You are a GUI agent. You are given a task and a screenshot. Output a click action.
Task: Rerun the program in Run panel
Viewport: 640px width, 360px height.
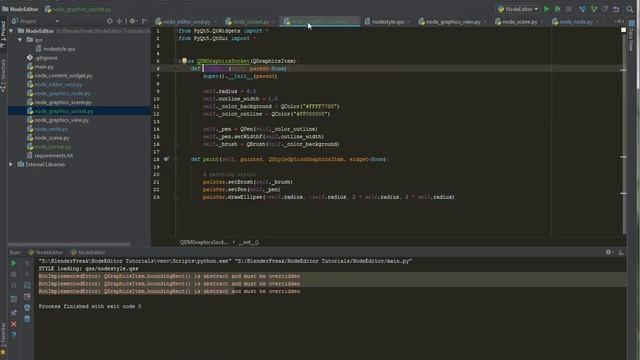[x=13, y=263]
